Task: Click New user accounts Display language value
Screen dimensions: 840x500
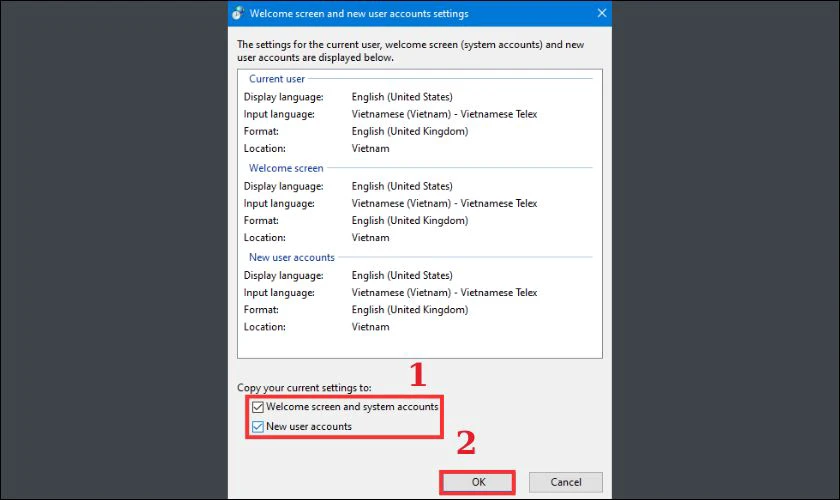Action: point(402,275)
